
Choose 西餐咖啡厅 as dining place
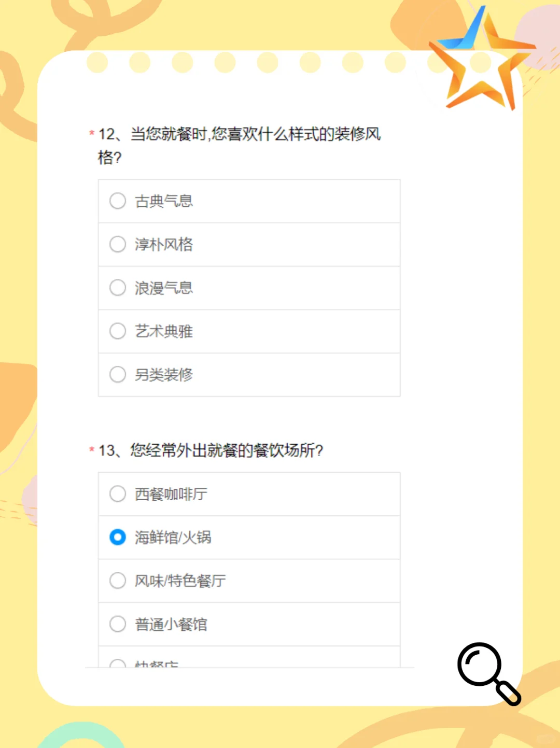click(x=118, y=494)
